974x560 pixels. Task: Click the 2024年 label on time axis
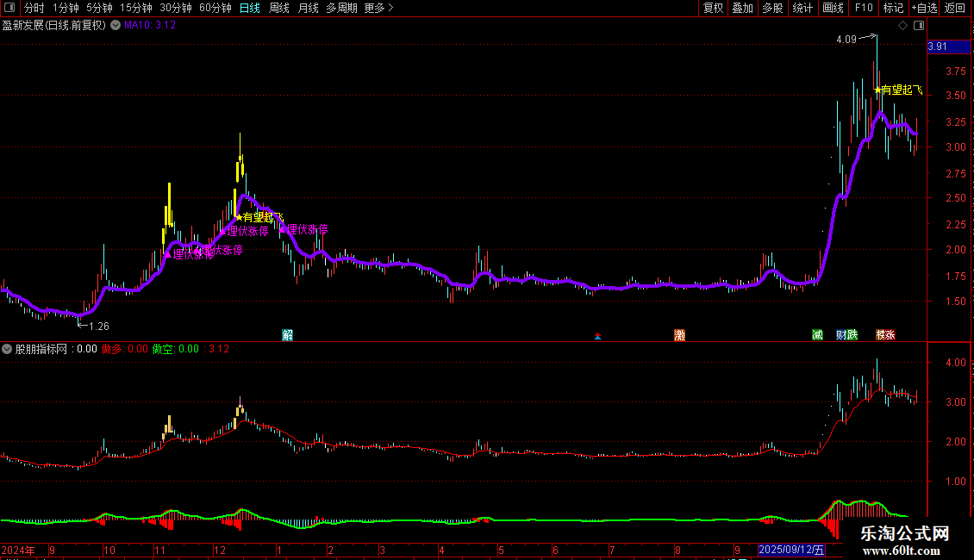pos(18,550)
